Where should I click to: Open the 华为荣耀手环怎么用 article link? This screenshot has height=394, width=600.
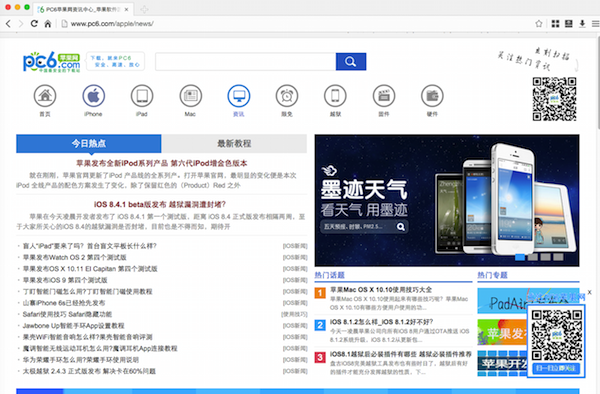(81, 360)
